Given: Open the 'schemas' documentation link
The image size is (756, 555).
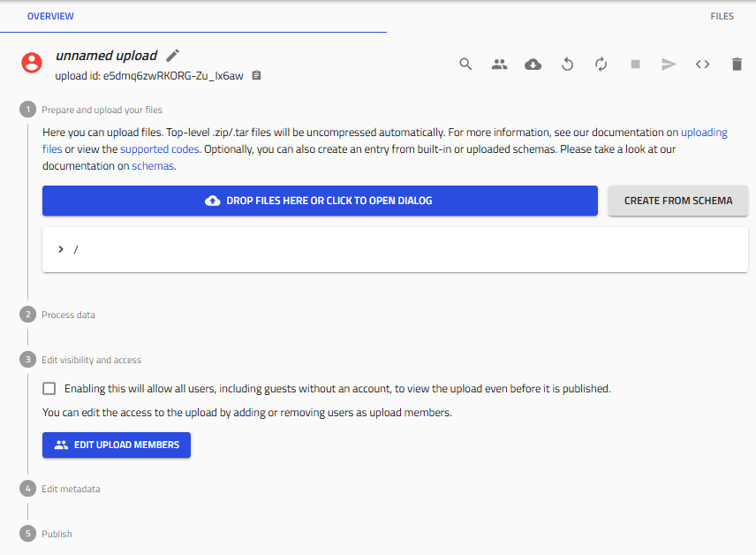Looking at the screenshot, I should [x=153, y=166].
